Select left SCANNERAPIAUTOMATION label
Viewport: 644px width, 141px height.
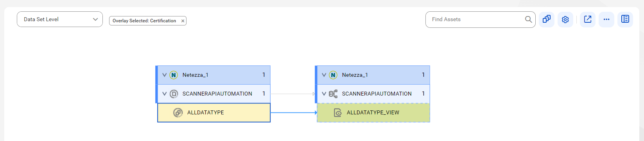pyautogui.click(x=217, y=94)
